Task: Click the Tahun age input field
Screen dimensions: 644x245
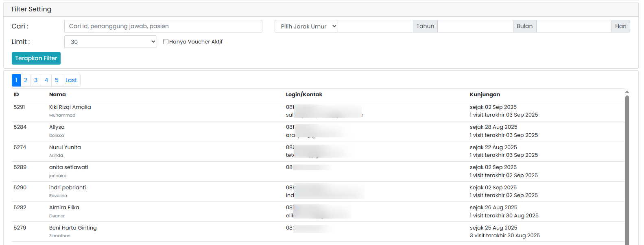Action: pyautogui.click(x=375, y=26)
